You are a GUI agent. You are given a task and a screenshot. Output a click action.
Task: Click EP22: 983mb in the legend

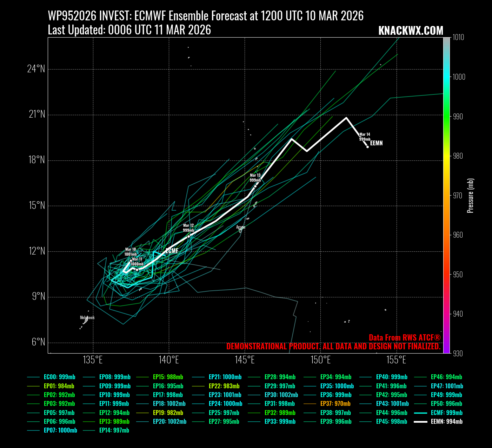224,386
